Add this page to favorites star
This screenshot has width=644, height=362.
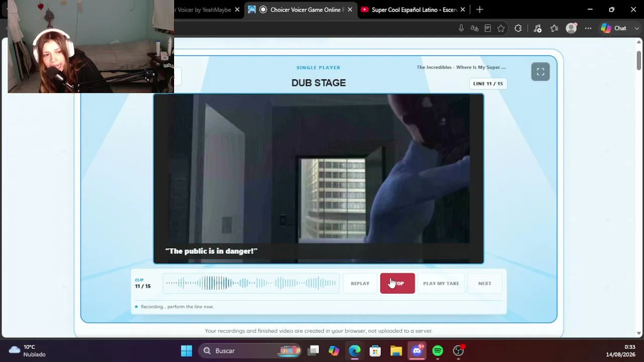(501, 29)
